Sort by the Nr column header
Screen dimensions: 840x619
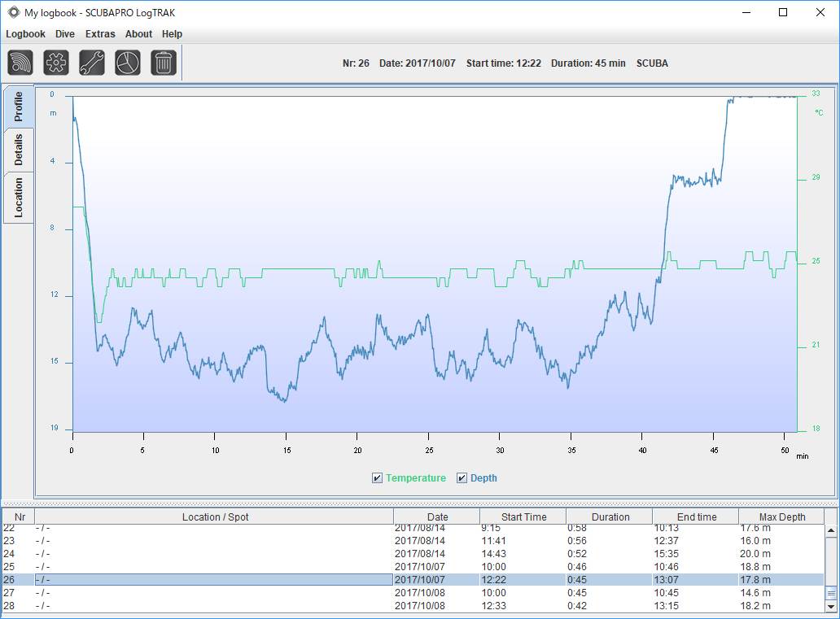point(20,517)
